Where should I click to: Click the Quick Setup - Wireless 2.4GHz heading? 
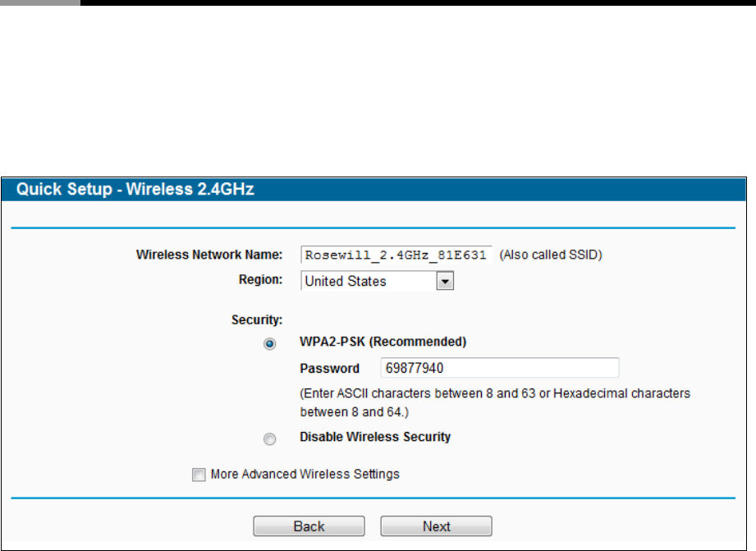(x=135, y=189)
